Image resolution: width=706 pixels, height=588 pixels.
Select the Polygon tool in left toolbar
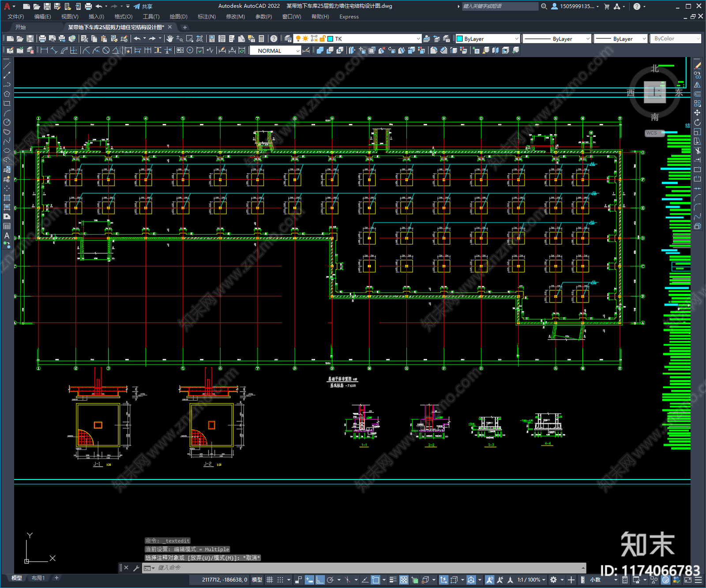click(7, 94)
